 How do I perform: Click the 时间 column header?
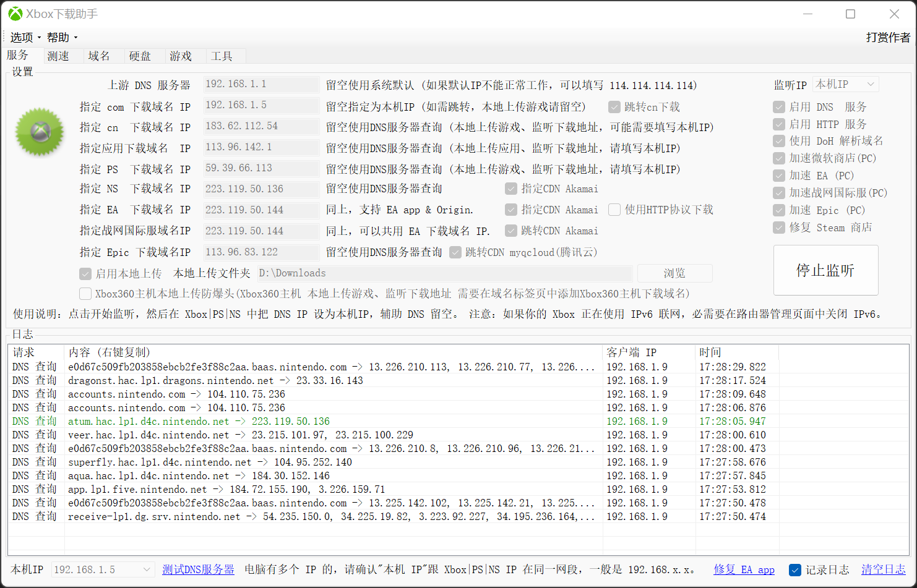[737, 352]
